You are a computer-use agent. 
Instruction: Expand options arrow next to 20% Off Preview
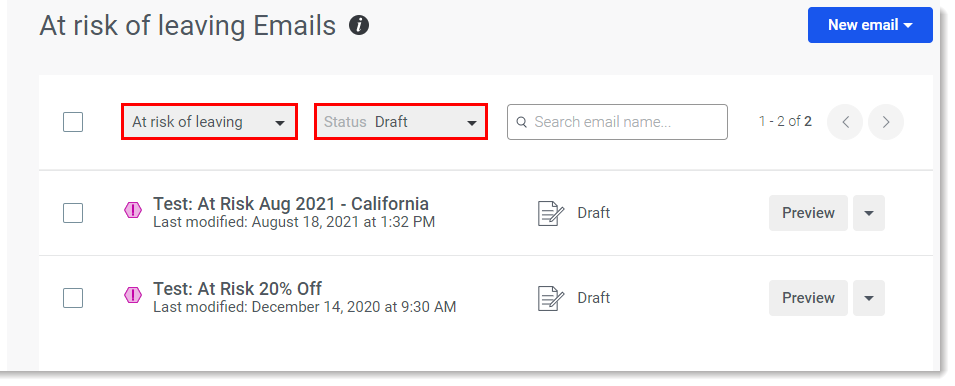coord(869,298)
